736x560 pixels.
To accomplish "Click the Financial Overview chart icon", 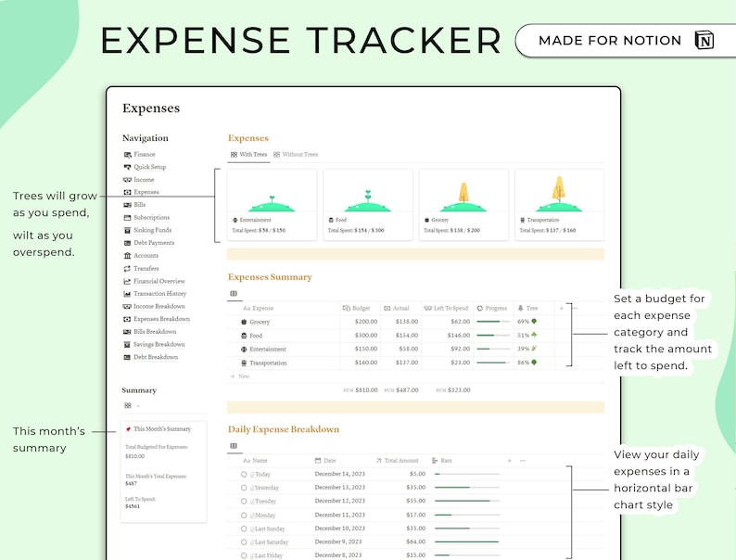I will click(x=127, y=281).
